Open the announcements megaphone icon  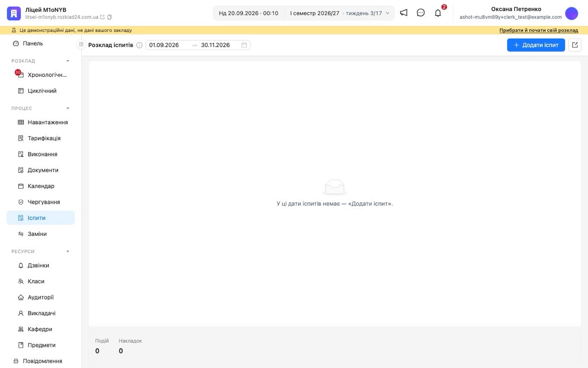click(x=403, y=13)
